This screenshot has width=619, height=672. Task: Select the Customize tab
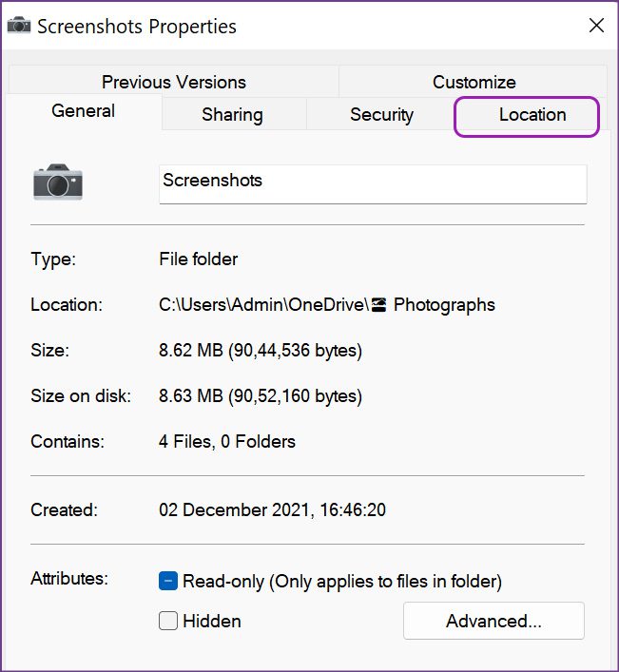click(474, 82)
